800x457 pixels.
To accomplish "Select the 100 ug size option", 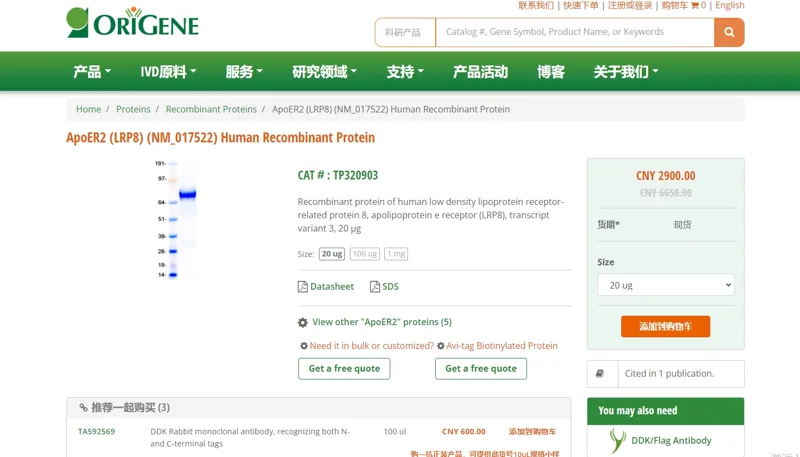I will click(365, 254).
